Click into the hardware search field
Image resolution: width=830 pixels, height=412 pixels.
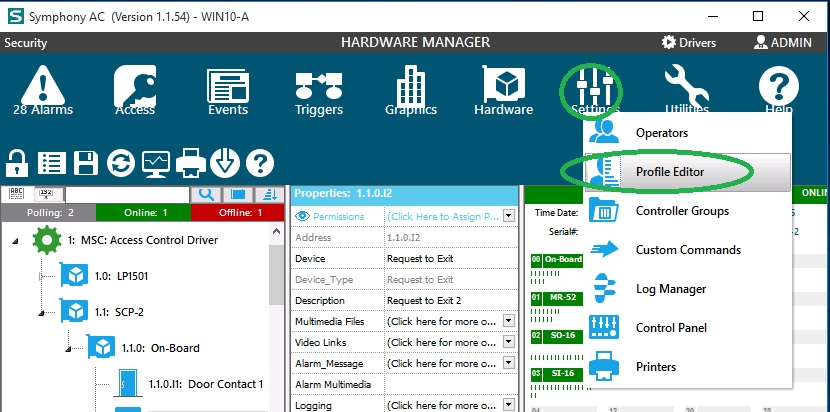pos(127,194)
